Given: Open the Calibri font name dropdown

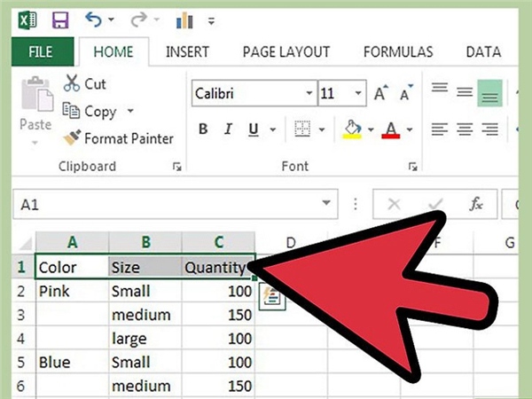Looking at the screenshot, I should (309, 93).
